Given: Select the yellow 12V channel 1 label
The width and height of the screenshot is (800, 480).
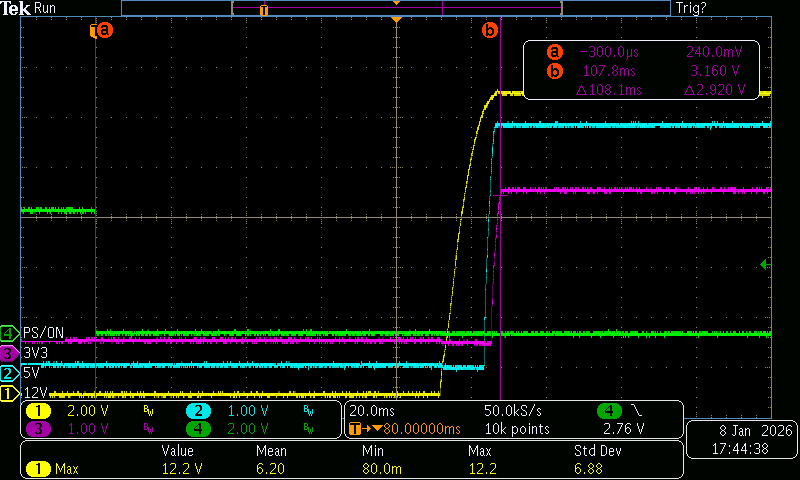Looking at the screenshot, I should tap(10, 394).
